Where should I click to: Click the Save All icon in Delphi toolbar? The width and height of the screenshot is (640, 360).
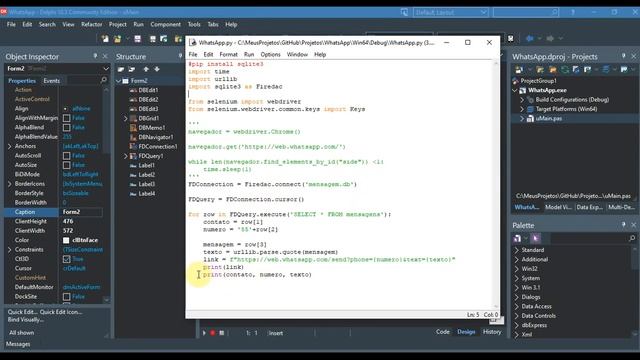(153, 39)
